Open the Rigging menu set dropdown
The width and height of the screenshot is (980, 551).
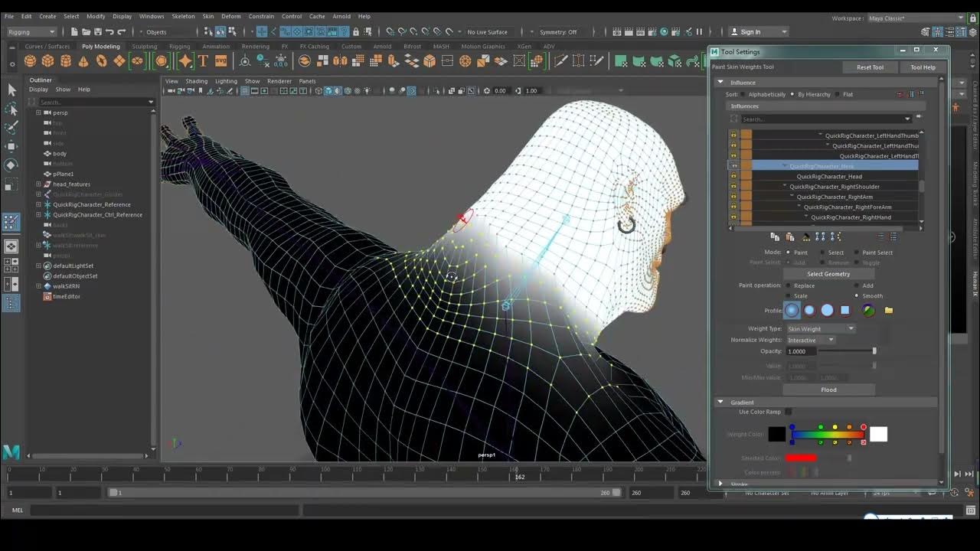point(31,31)
